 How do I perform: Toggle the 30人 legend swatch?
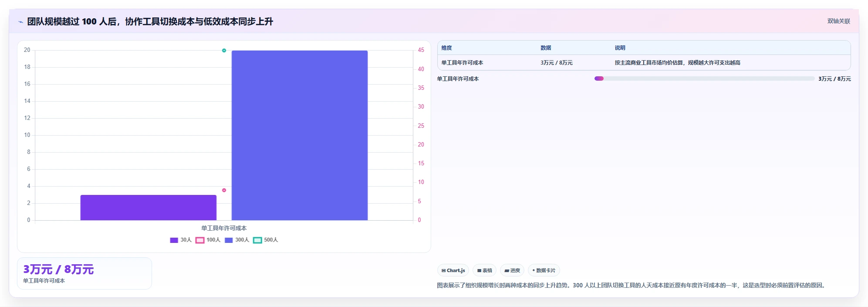coord(174,240)
